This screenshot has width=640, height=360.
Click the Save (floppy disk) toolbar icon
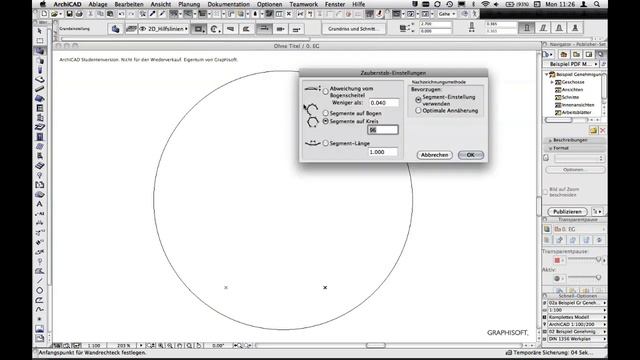pyautogui.click(x=69, y=14)
